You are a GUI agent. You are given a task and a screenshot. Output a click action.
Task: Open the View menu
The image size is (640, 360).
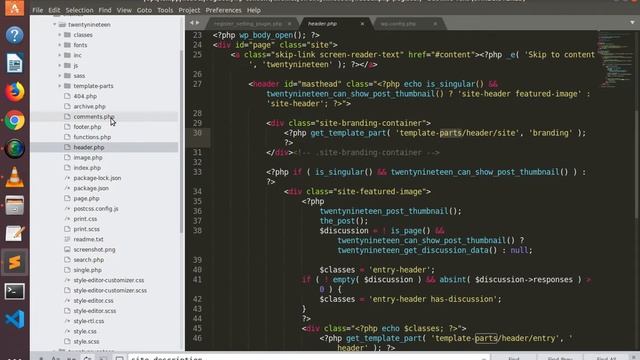124,10
